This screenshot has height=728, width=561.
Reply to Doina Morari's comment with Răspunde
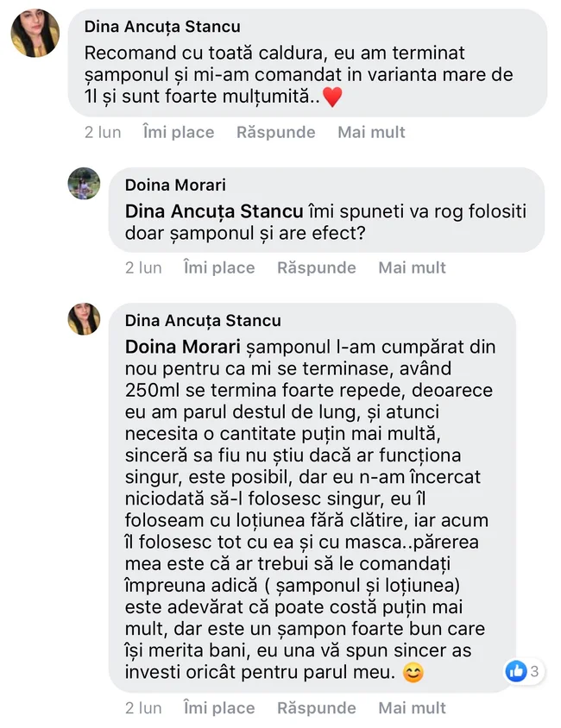(316, 267)
